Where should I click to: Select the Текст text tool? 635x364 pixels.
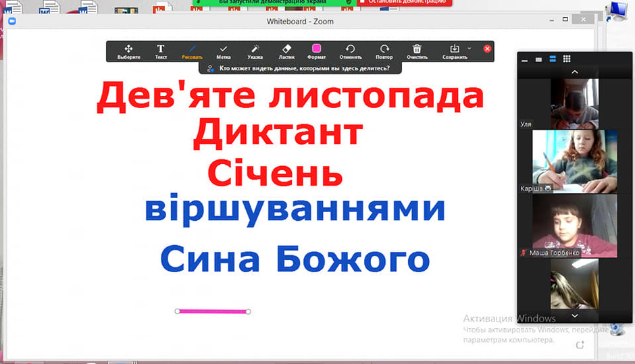pos(161,52)
